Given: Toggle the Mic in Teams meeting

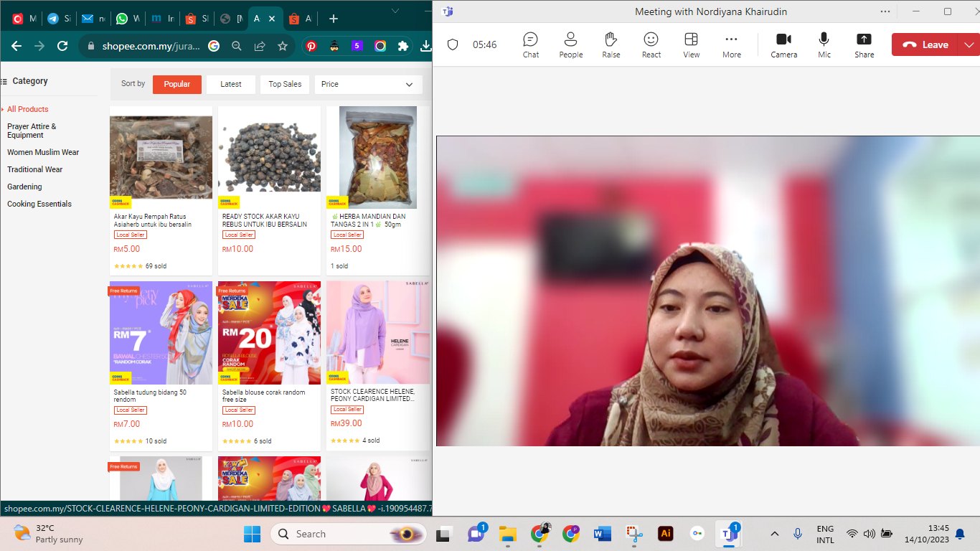Looking at the screenshot, I should pyautogui.click(x=824, y=44).
